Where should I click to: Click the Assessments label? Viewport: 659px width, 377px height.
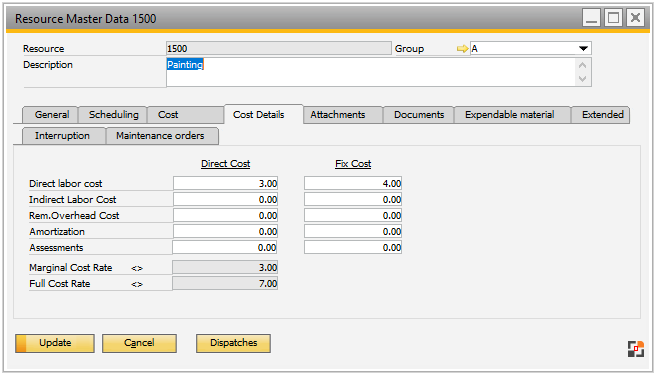click(x=56, y=248)
